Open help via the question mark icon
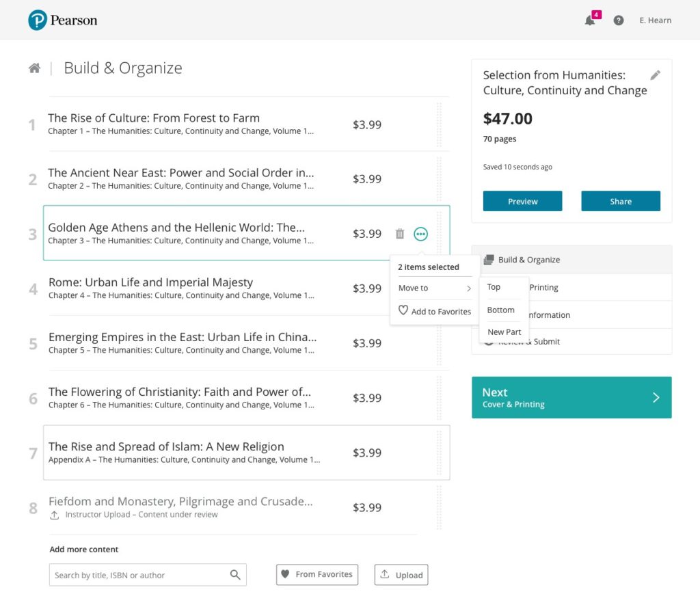The width and height of the screenshot is (700, 607). coord(618,21)
